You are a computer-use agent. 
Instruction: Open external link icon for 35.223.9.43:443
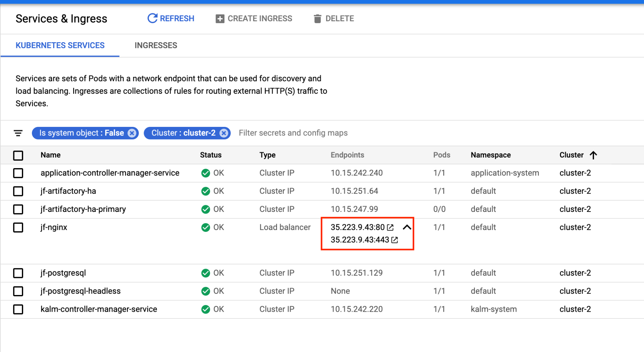pyautogui.click(x=395, y=240)
